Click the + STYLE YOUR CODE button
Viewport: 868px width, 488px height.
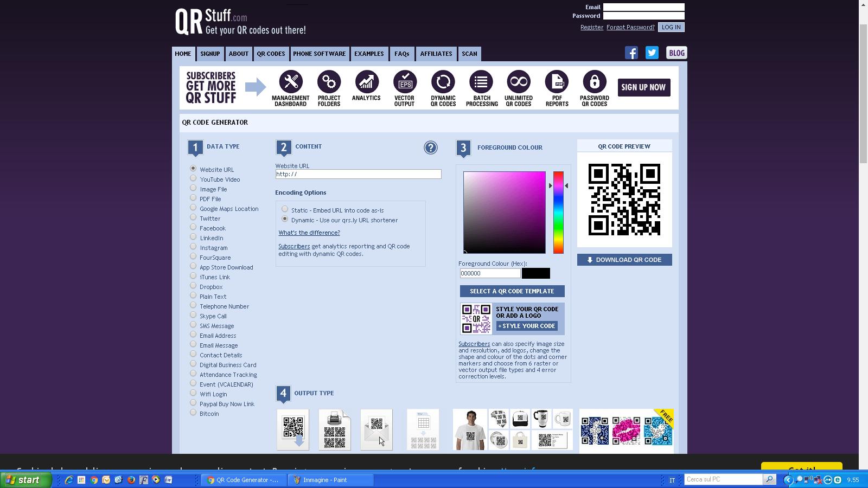point(527,326)
